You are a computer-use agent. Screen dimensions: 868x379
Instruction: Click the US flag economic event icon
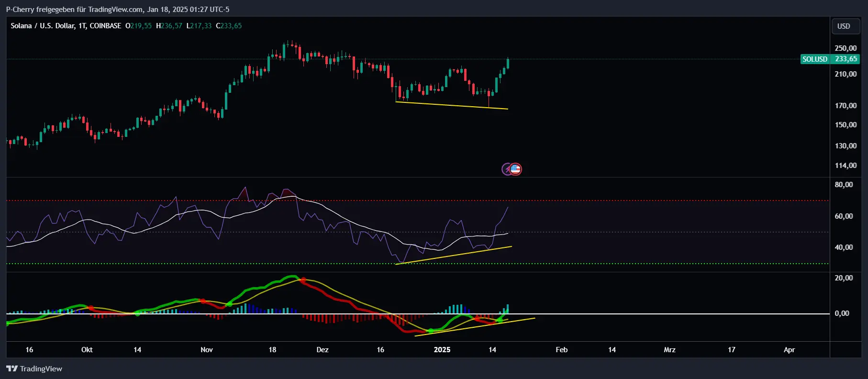(516, 169)
